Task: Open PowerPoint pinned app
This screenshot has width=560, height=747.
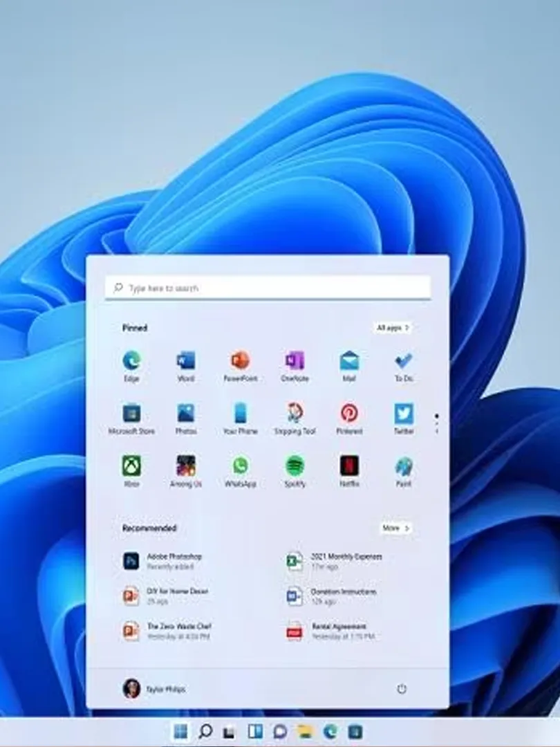Action: (241, 366)
